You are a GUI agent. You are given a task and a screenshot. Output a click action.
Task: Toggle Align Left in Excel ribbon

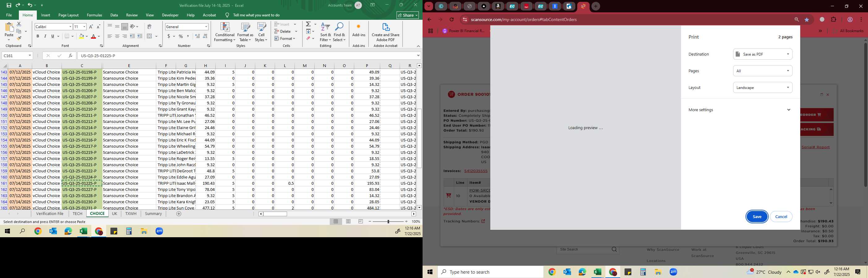110,36
